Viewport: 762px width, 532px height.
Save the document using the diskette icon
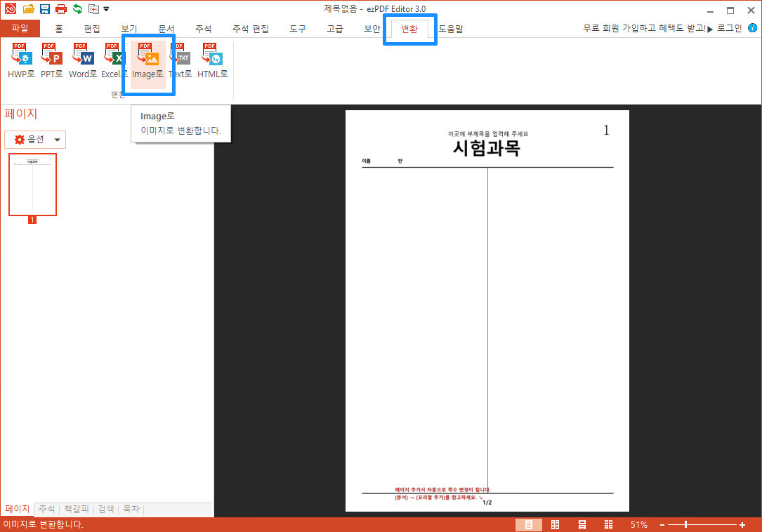click(44, 8)
